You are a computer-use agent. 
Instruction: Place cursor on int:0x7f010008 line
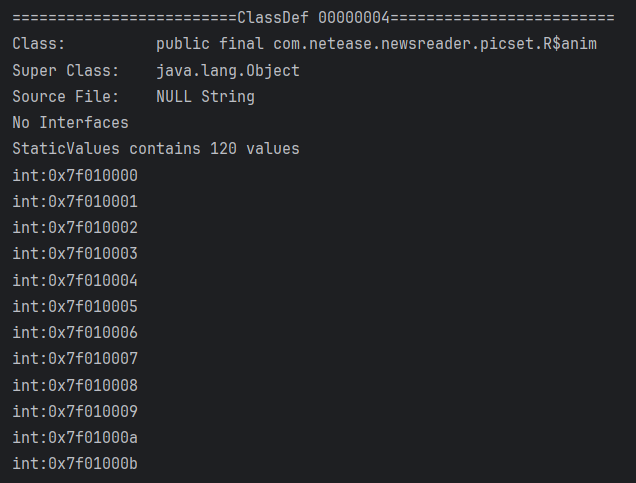(75, 385)
